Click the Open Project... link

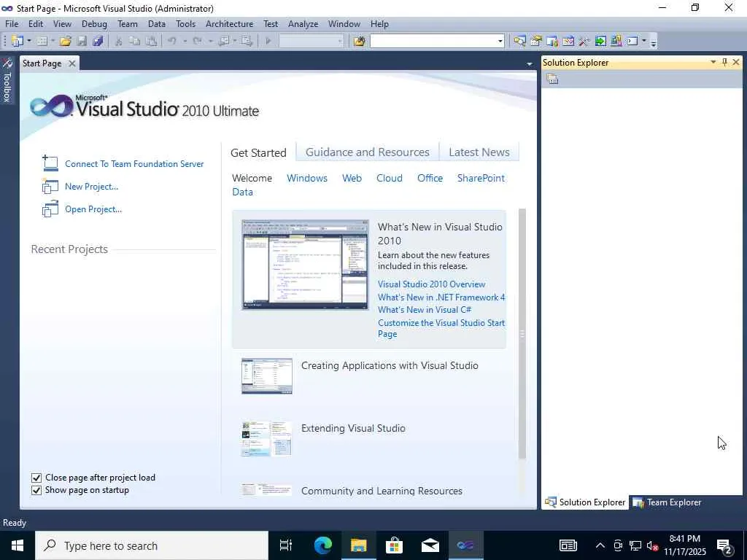tap(93, 209)
